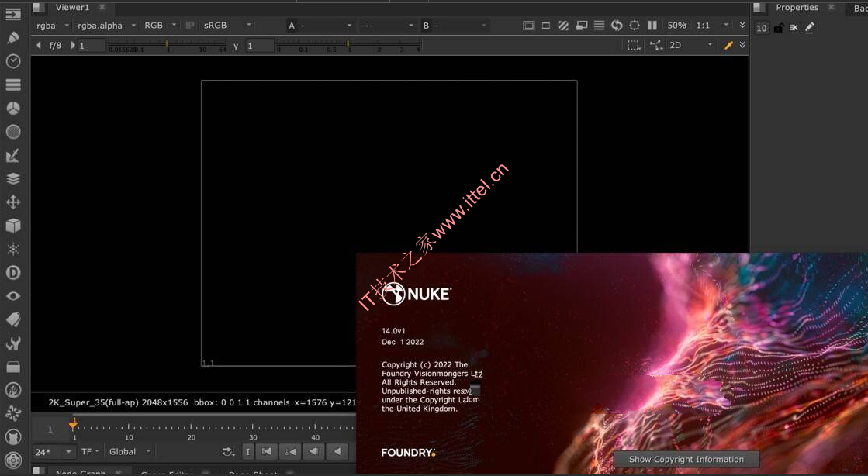Screen dimensions: 868x476
Task: Click the viewer refresh icon
Action: (617, 26)
